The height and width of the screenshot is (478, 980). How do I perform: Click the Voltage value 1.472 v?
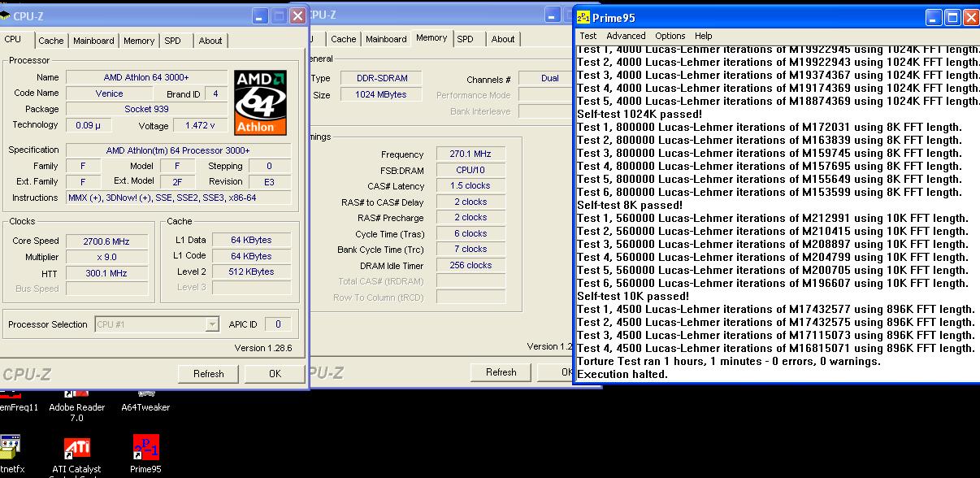tap(200, 125)
